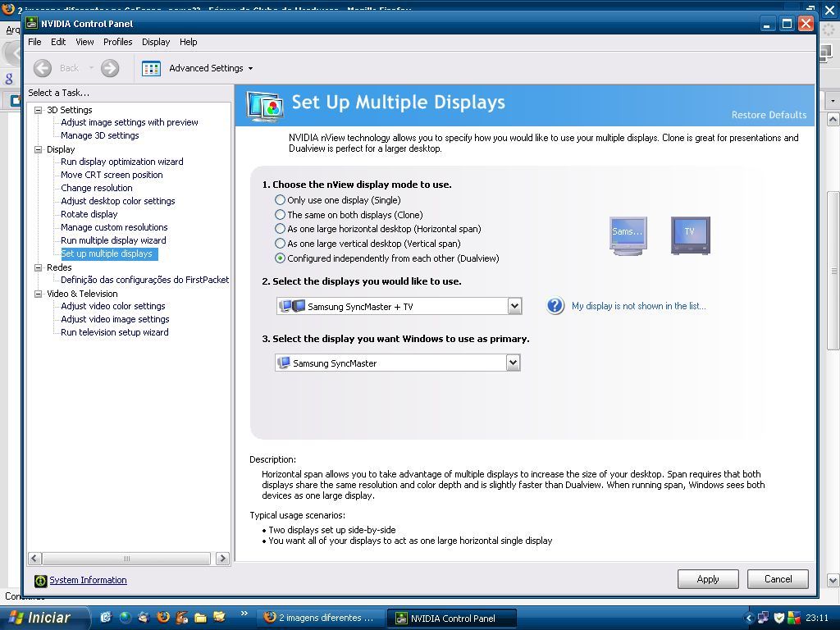Click the Forward arrow icon
Screen dimensions: 840x630
tap(110, 68)
